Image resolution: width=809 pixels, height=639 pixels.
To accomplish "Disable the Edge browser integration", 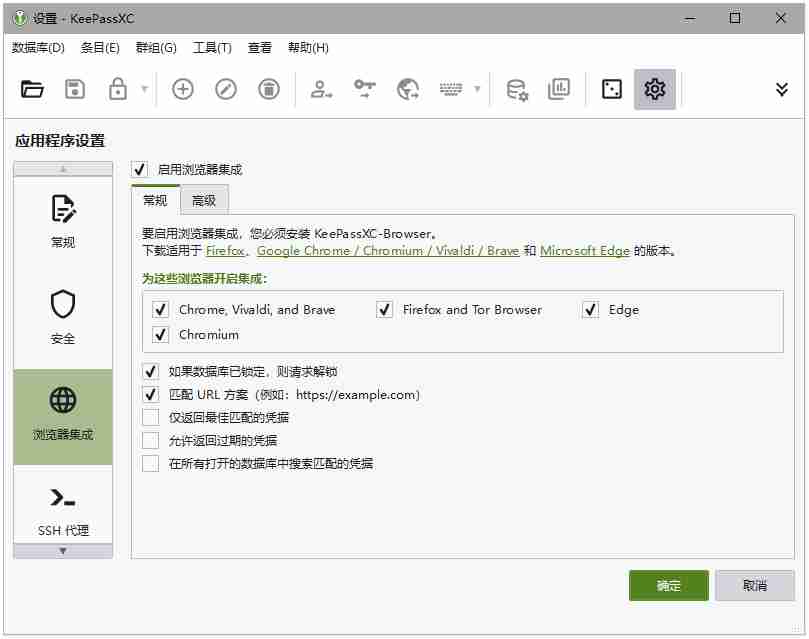I will (x=589, y=310).
